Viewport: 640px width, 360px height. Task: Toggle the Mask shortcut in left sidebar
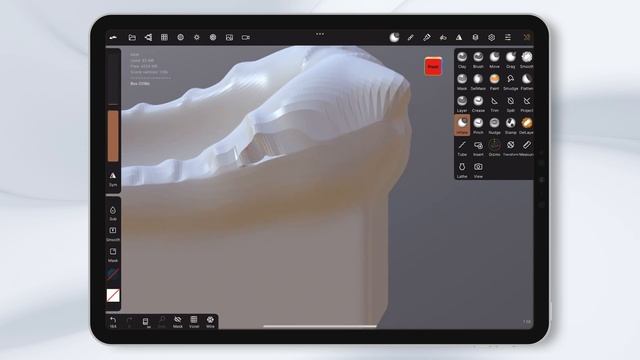pos(113,255)
